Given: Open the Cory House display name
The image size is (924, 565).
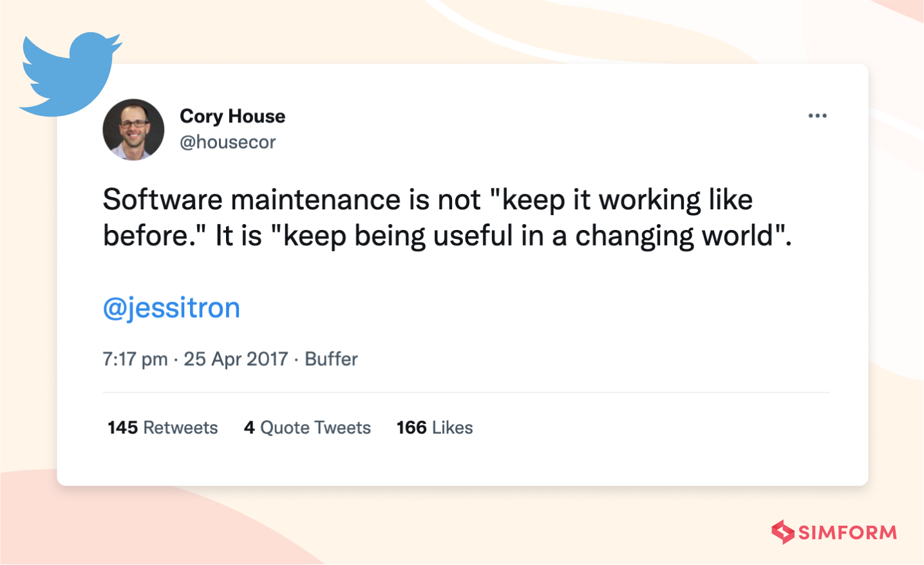Looking at the screenshot, I should pyautogui.click(x=232, y=116).
